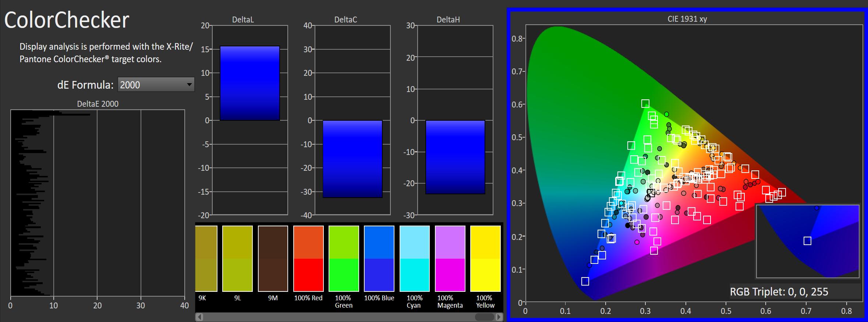868x322 pixels.
Task: Click the target square in zoomed inset
Action: (807, 241)
